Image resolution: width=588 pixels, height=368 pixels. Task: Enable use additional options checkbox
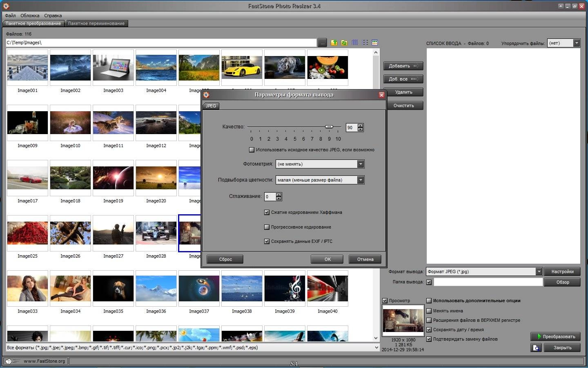[429, 301]
